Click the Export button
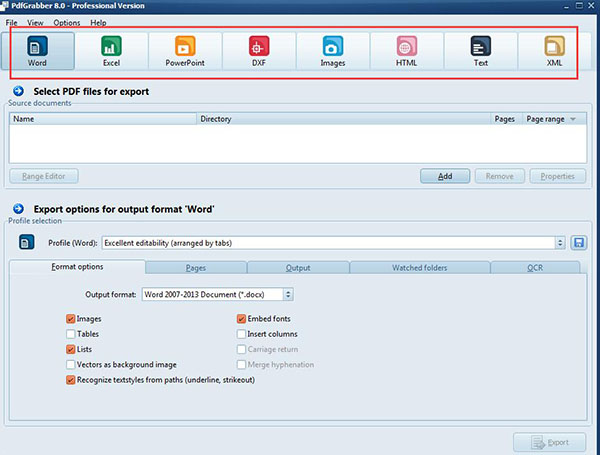Viewport: 600px width, 455px height. click(x=549, y=442)
